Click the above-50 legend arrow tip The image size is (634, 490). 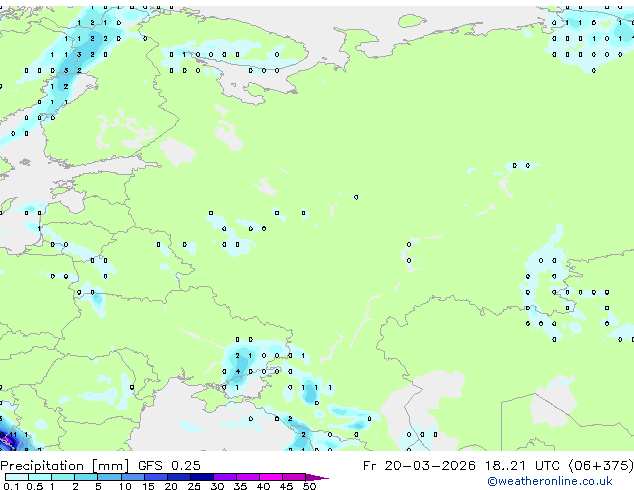pos(317,477)
